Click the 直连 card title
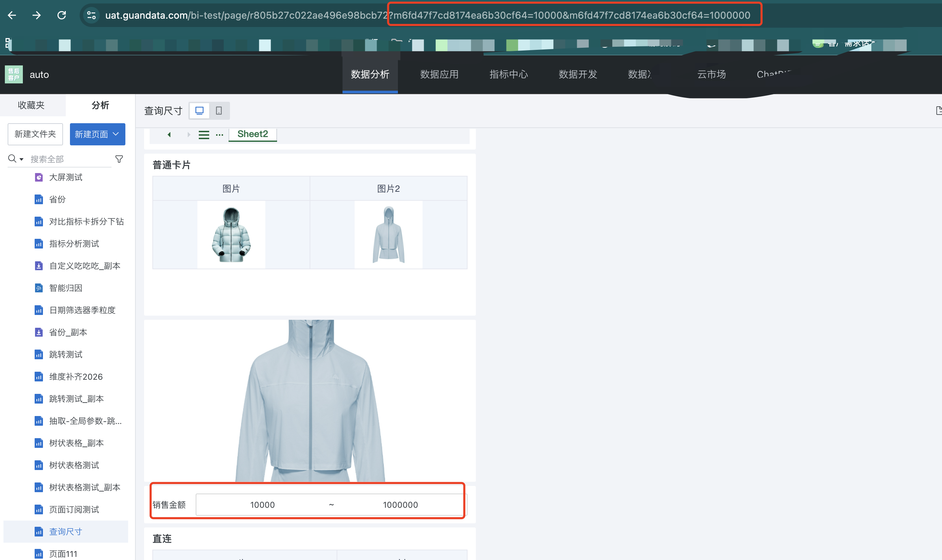The image size is (942, 560). (162, 539)
